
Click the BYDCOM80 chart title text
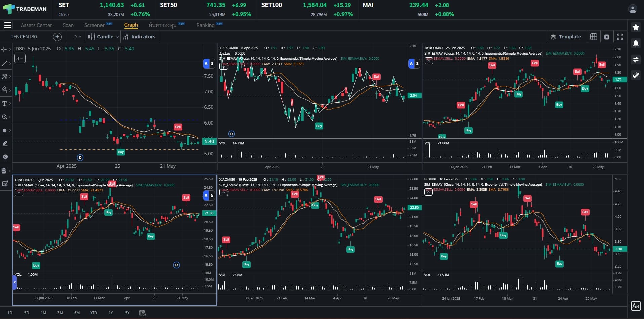(433, 48)
